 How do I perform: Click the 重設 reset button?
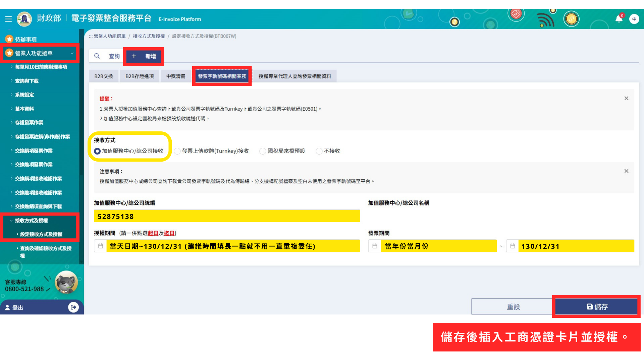tap(513, 307)
